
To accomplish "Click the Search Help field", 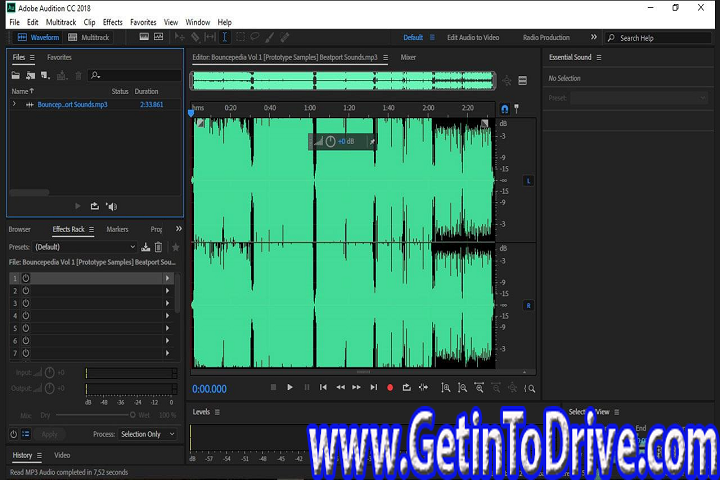I will pyautogui.click(x=658, y=38).
